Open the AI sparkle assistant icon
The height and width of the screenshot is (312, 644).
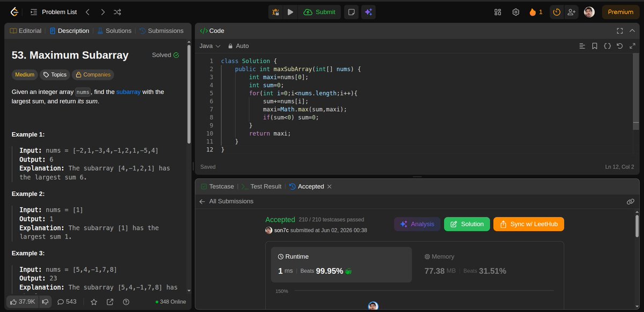point(368,12)
